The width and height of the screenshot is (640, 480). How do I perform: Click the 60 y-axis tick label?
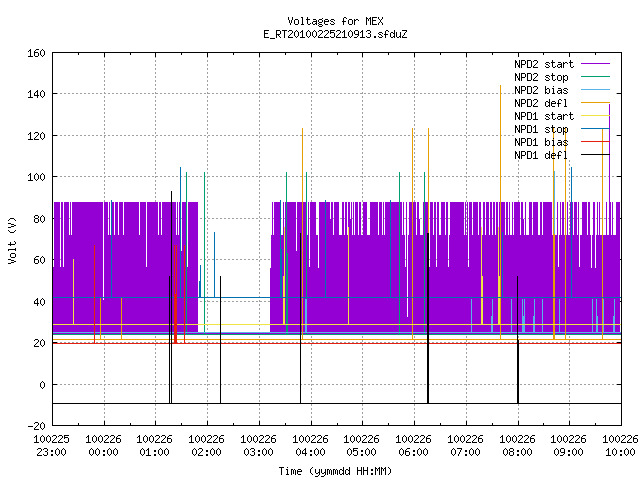click(39, 260)
